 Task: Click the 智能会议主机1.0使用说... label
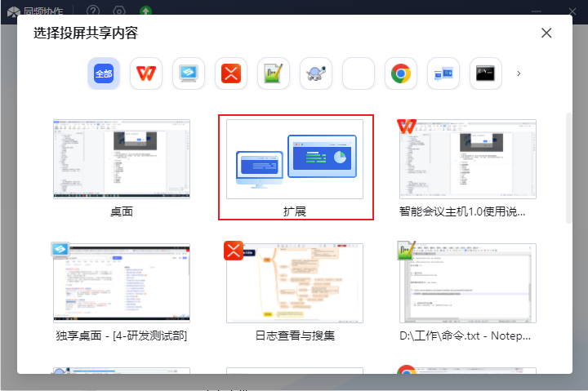click(x=462, y=211)
